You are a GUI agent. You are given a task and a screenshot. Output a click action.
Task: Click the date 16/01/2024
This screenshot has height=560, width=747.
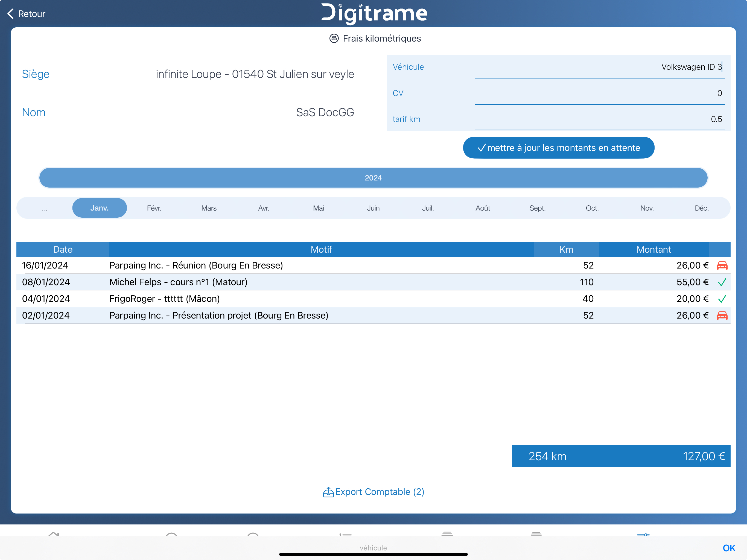click(x=45, y=266)
